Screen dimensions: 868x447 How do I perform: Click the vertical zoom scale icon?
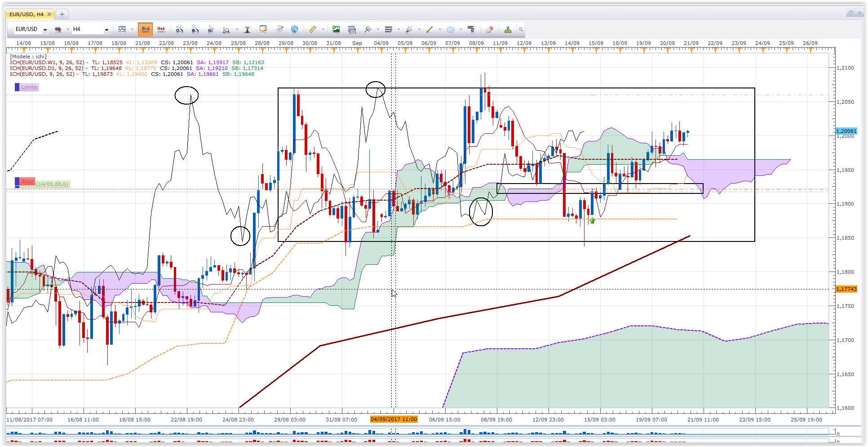point(226,30)
